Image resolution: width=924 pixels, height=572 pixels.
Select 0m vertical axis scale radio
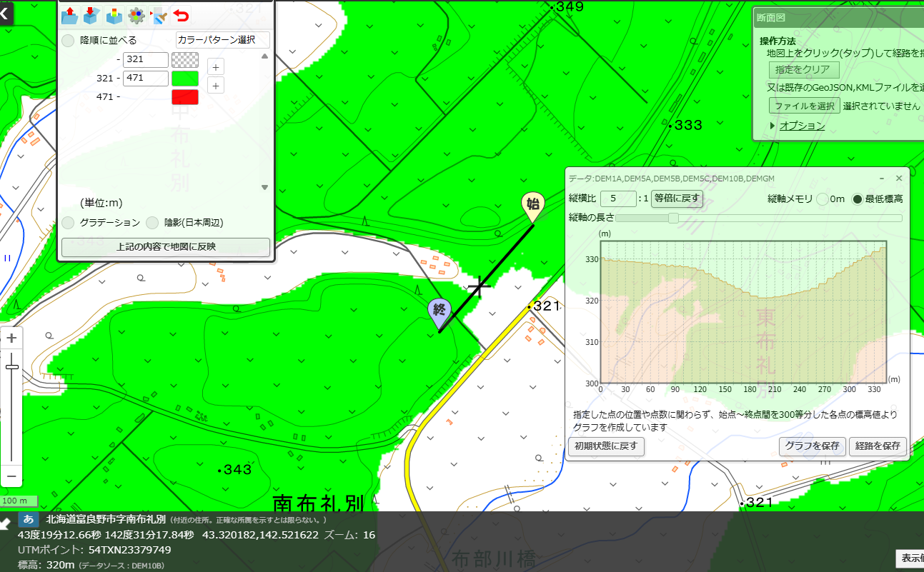pyautogui.click(x=823, y=199)
